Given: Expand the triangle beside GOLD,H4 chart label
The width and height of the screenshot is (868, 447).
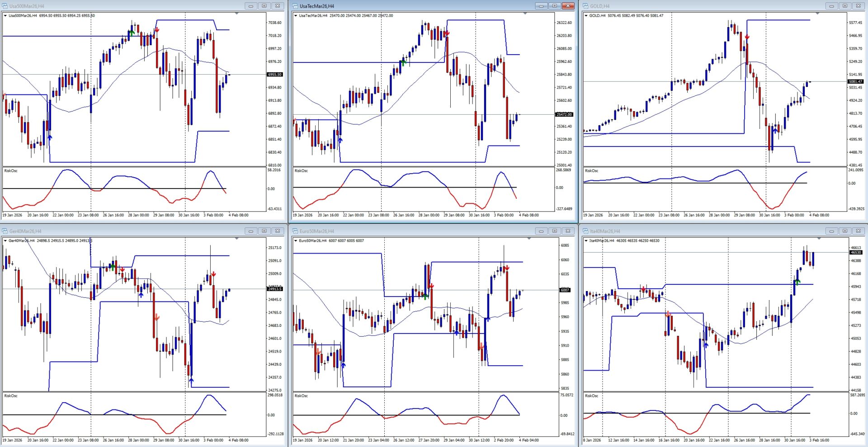Looking at the screenshot, I should point(586,16).
